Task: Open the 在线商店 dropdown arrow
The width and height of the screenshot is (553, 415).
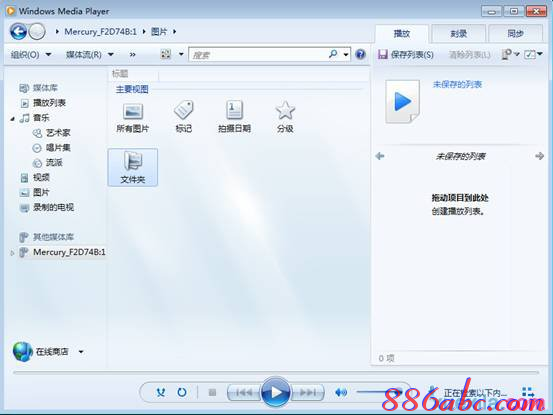Action: click(81, 352)
